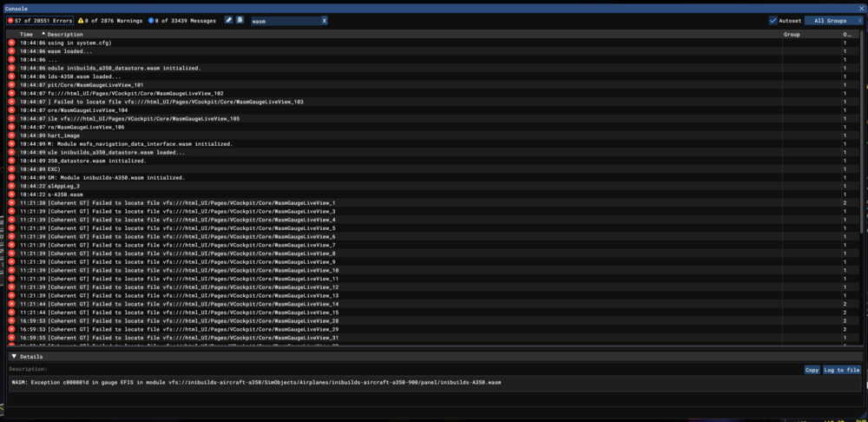
Task: Click error icon on 'EXC)' row
Action: [11, 169]
